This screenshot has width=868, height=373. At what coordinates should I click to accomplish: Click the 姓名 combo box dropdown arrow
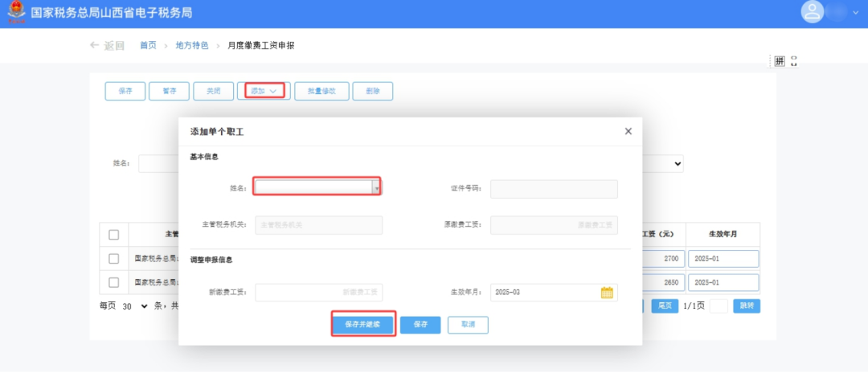[377, 189]
